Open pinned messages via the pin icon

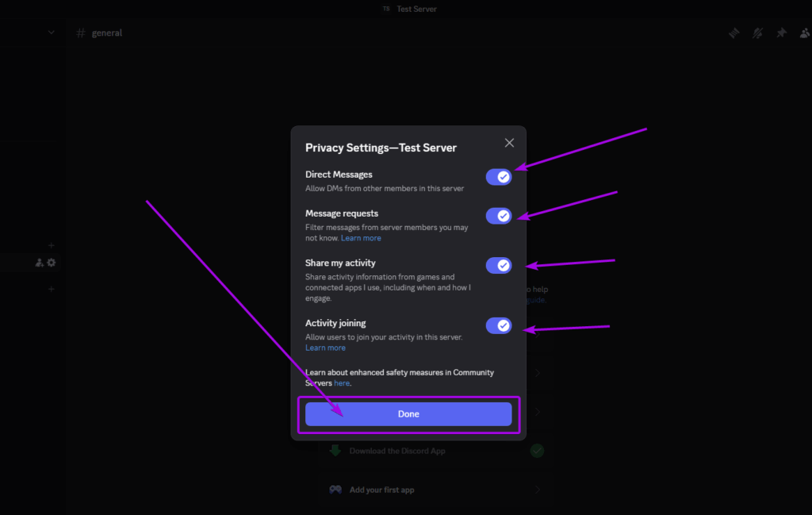[780, 33]
